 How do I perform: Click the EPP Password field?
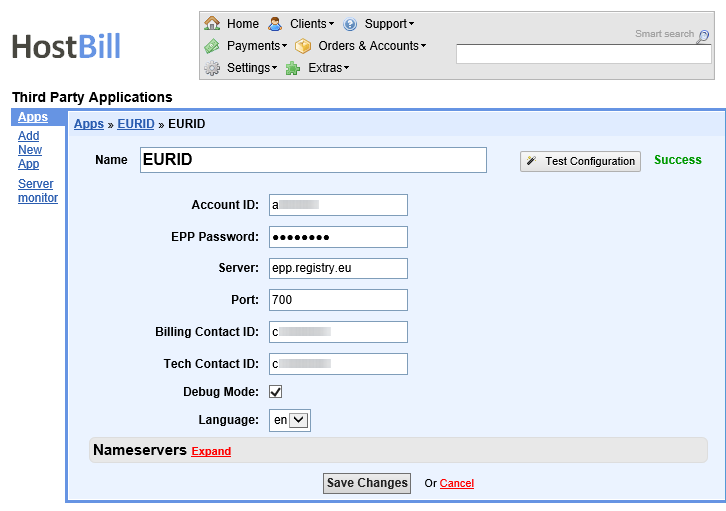338,237
